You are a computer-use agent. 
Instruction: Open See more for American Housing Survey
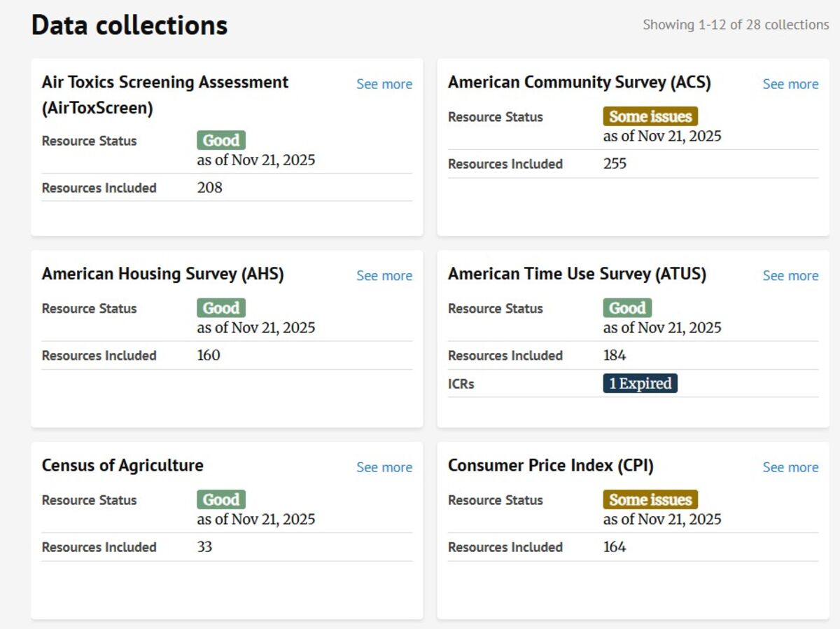click(x=384, y=276)
